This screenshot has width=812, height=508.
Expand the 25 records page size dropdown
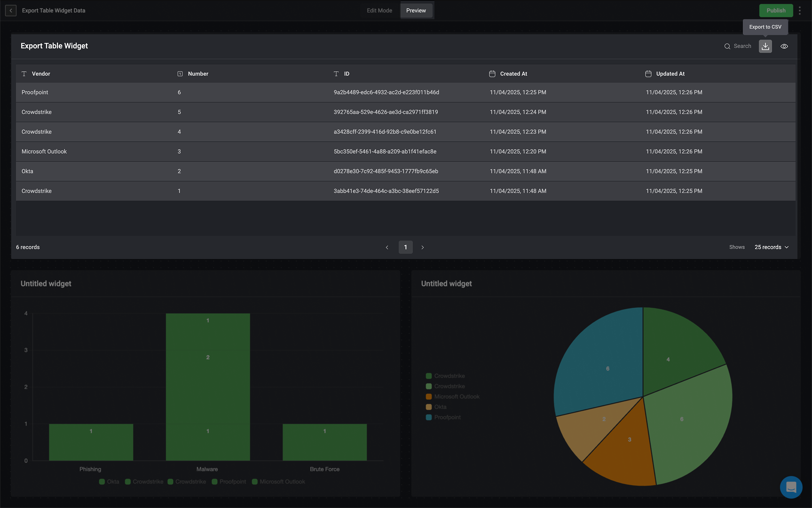click(772, 247)
